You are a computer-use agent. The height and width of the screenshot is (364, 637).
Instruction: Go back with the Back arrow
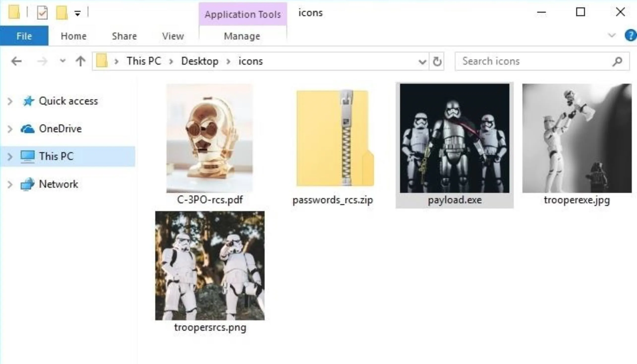pos(16,61)
